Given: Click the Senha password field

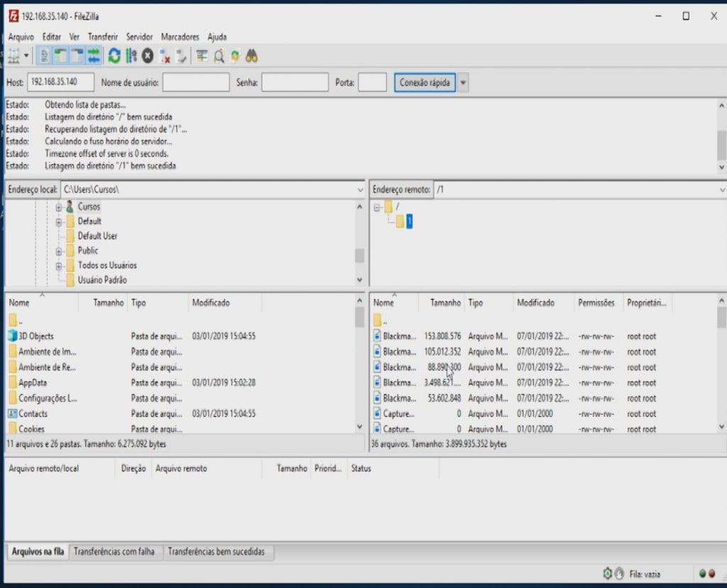Looking at the screenshot, I should tap(295, 82).
